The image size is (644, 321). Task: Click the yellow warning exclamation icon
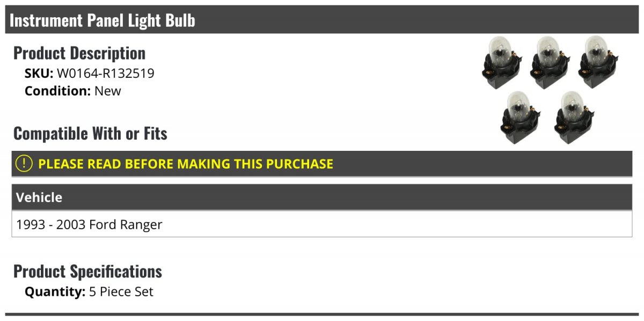click(x=24, y=164)
